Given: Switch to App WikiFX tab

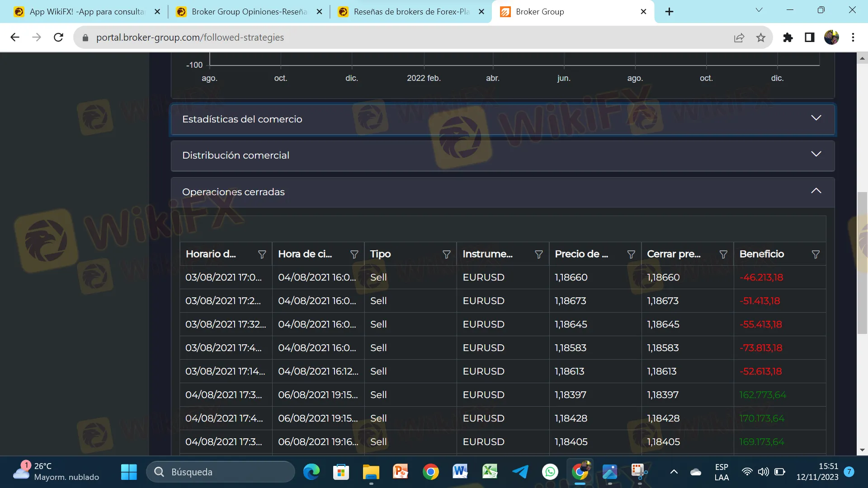Looking at the screenshot, I should (x=86, y=12).
